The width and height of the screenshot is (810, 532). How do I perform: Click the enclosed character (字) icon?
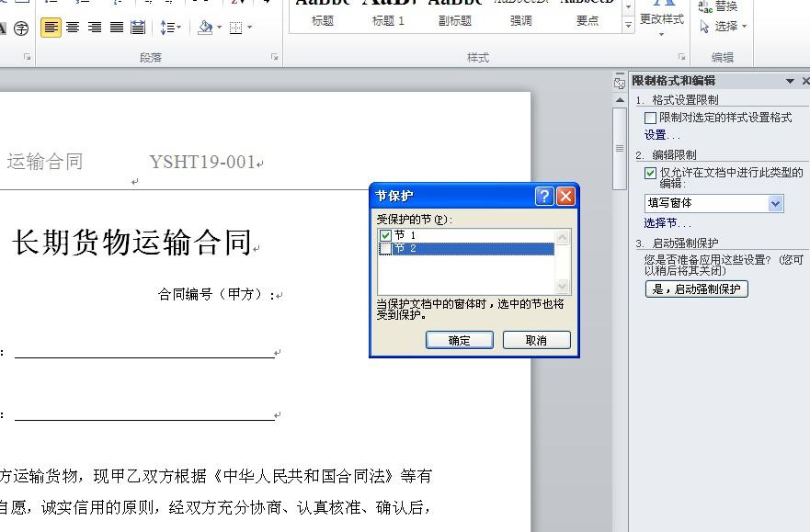(21, 28)
